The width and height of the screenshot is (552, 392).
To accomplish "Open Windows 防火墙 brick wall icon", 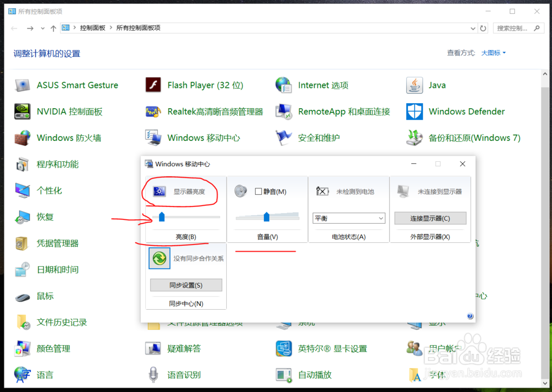I will 23,138.
